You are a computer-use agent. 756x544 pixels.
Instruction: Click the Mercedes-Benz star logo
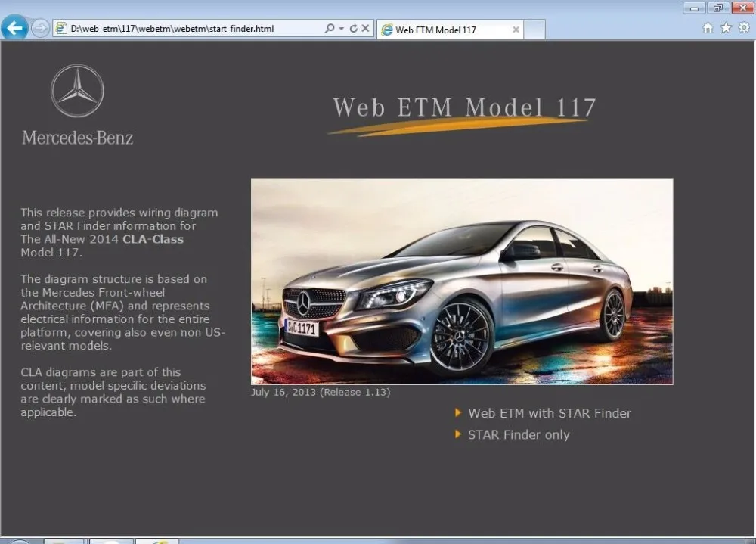77,91
